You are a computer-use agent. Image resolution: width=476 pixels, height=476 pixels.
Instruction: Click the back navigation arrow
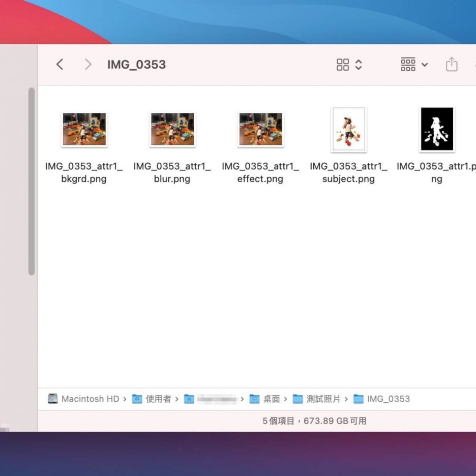(x=59, y=65)
